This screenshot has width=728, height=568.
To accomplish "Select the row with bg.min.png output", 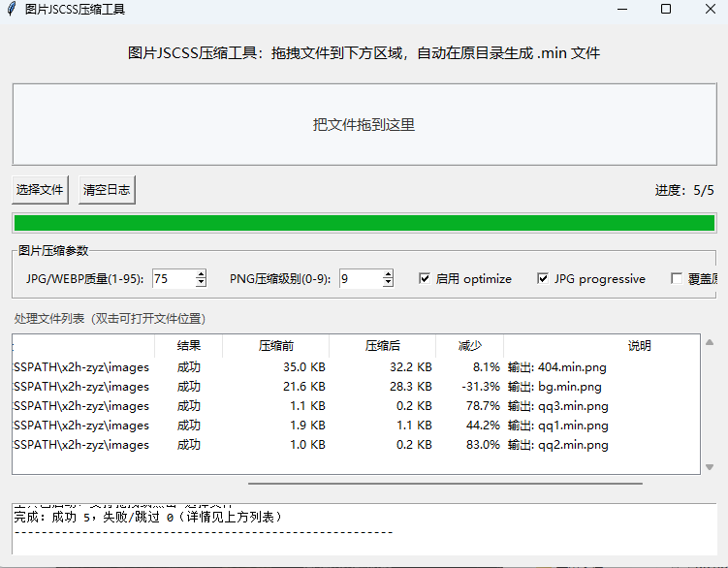I will (356, 387).
